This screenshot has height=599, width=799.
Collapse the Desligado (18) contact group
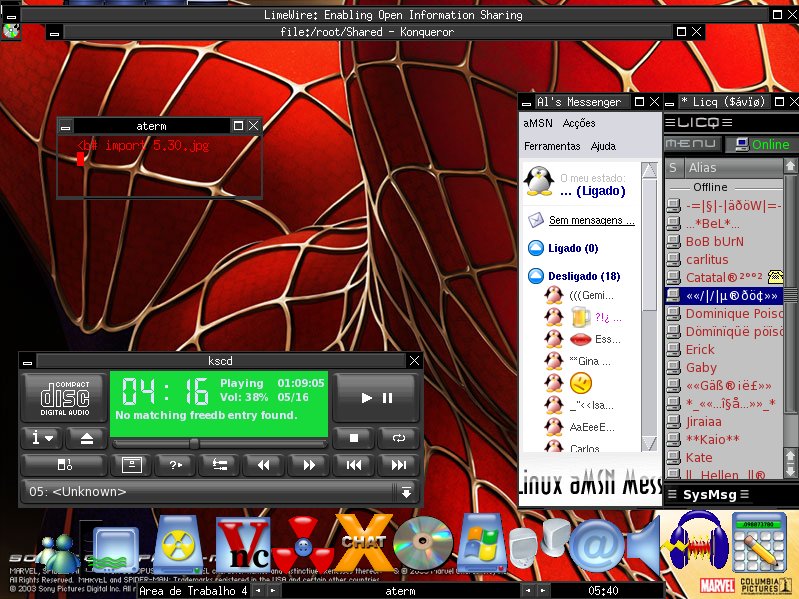pos(536,276)
